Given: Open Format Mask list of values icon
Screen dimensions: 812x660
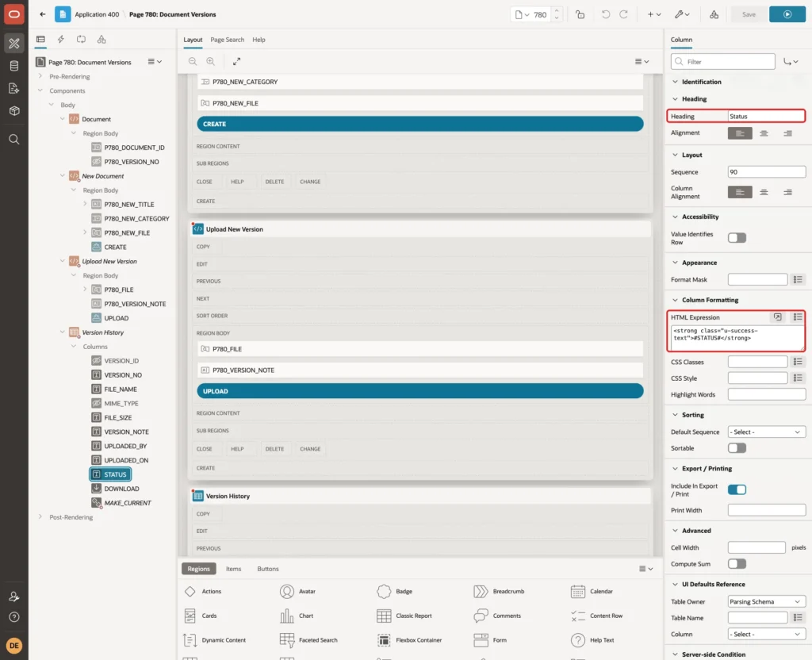Looking at the screenshot, I should click(798, 280).
